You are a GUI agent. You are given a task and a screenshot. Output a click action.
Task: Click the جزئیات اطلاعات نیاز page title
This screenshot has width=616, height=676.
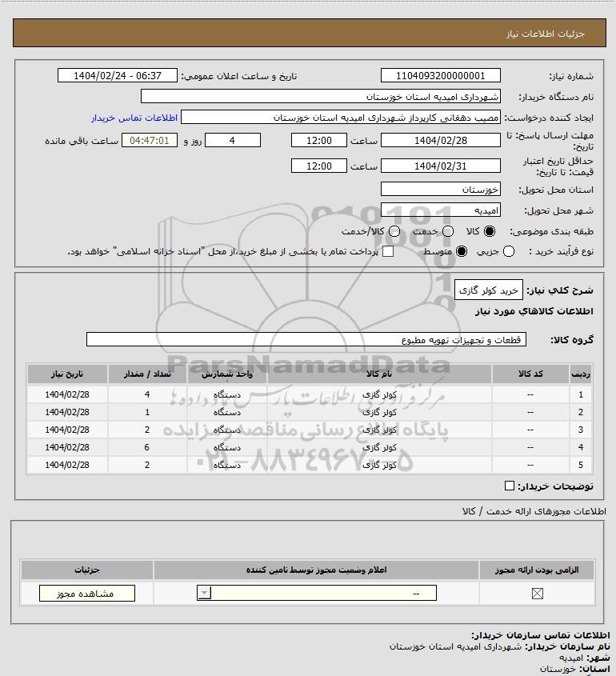(x=546, y=34)
